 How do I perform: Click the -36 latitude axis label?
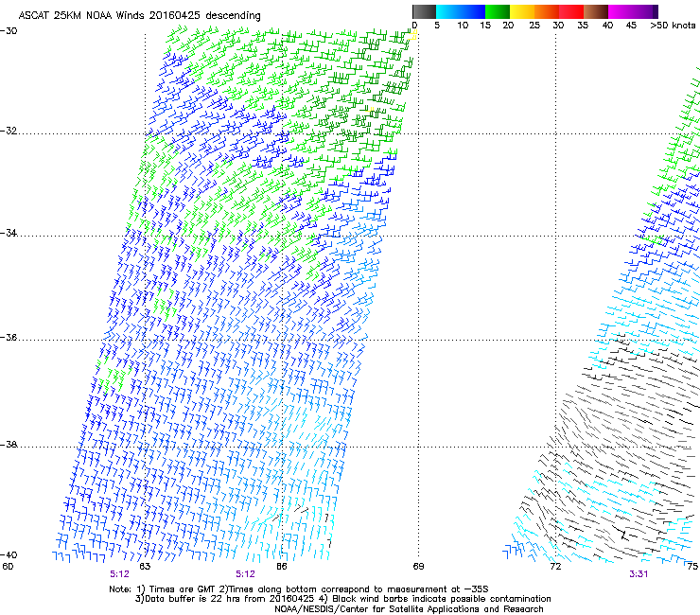9,337
